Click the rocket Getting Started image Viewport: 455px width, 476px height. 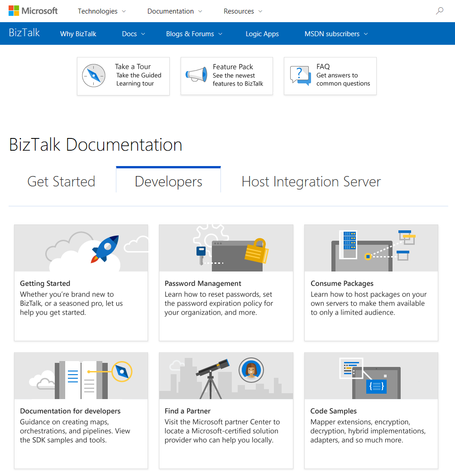81,248
